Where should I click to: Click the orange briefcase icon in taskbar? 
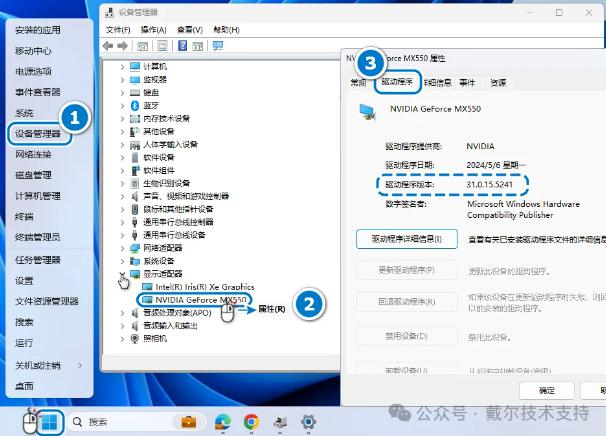pos(188,422)
